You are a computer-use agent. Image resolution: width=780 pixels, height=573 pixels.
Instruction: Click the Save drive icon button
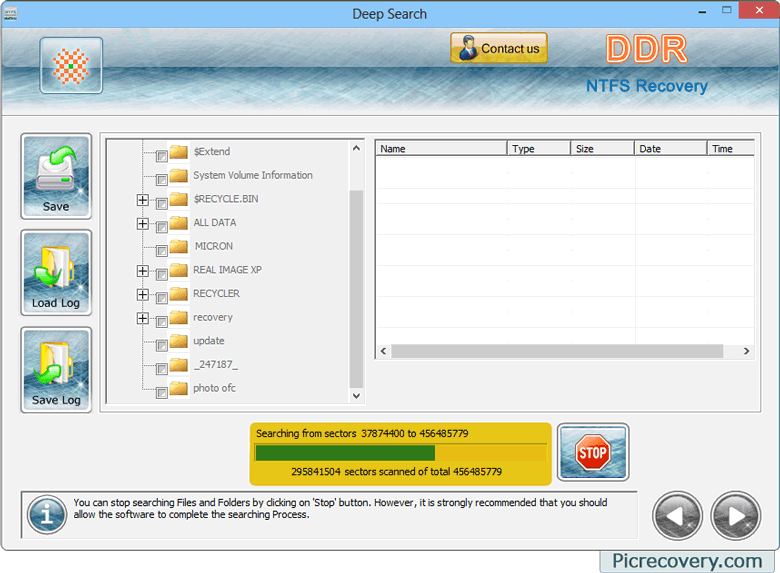tap(56, 176)
